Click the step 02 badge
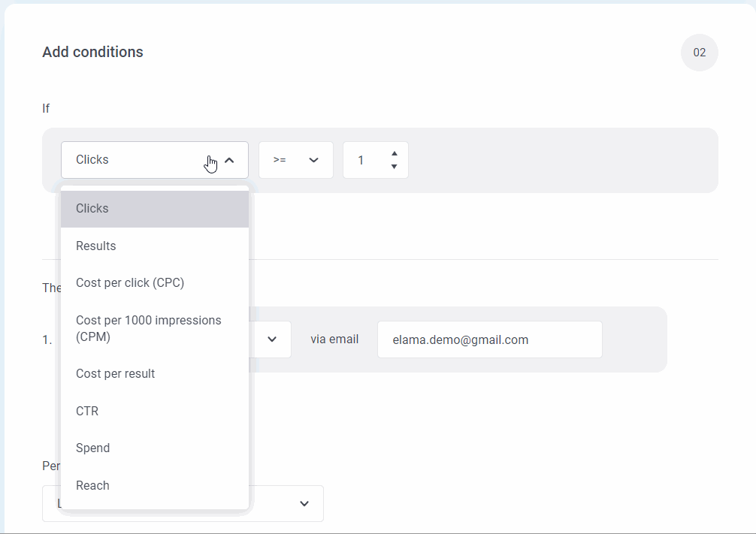 coord(700,53)
